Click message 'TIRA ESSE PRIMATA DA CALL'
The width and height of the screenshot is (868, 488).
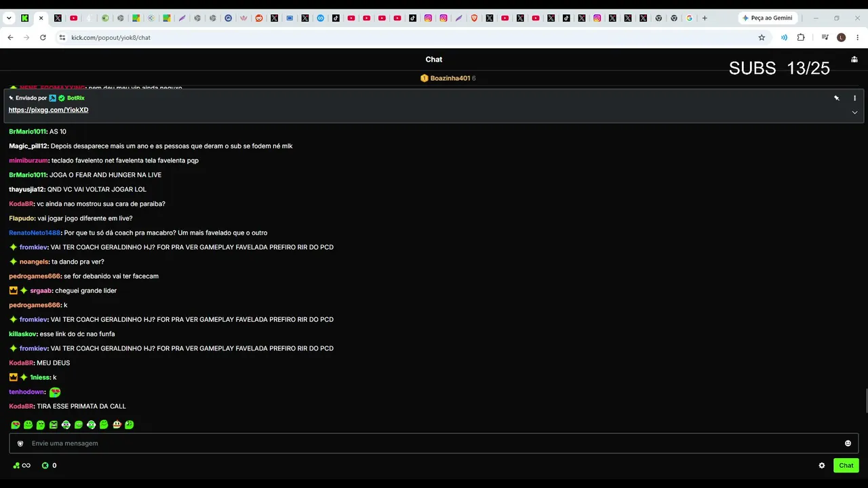tap(81, 406)
